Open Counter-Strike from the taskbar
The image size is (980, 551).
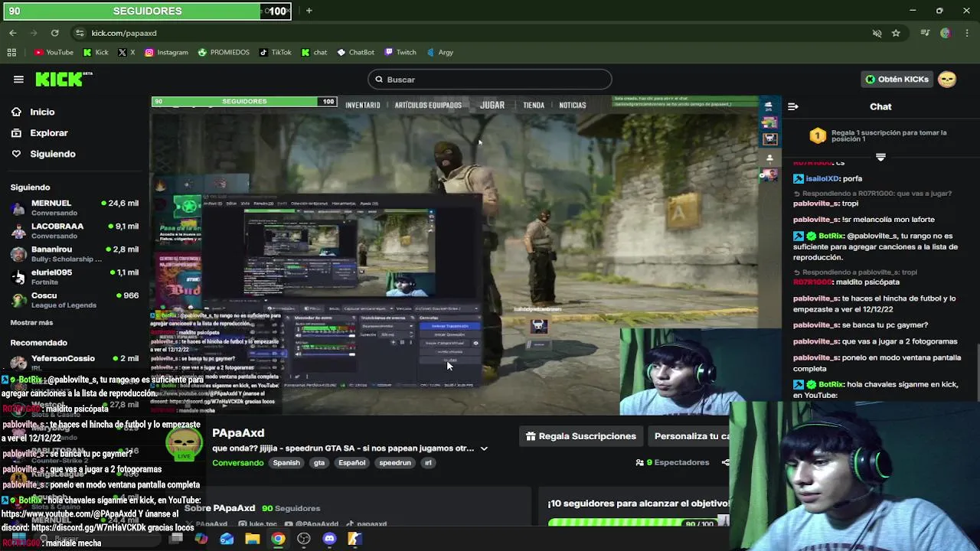pos(354,539)
